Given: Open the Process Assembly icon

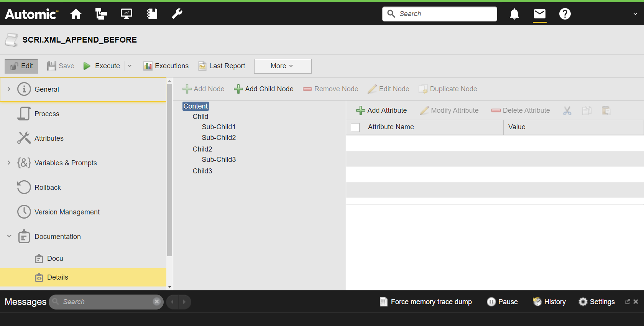Looking at the screenshot, I should (101, 14).
